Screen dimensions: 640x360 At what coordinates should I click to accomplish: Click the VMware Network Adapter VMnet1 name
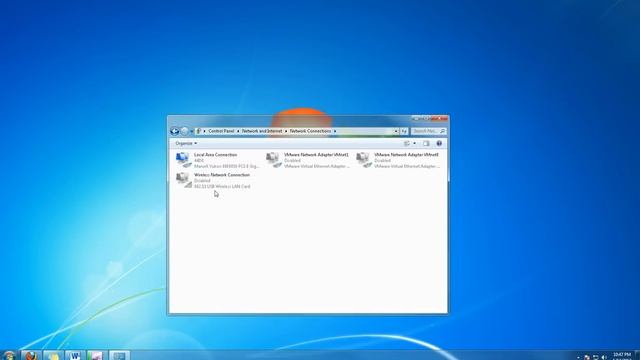click(316, 155)
